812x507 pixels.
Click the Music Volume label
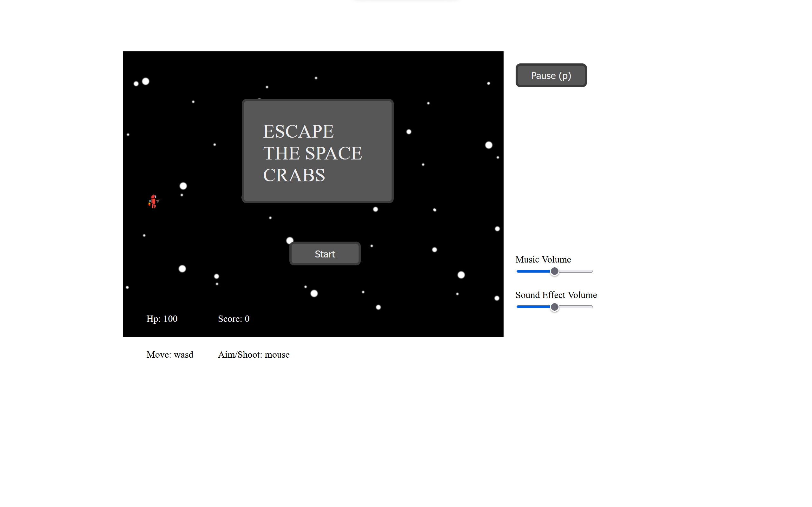pos(543,259)
